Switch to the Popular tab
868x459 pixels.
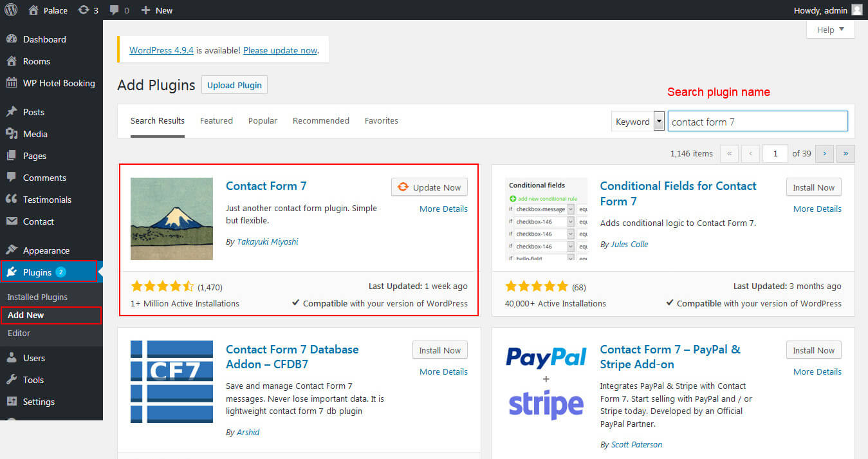point(263,121)
